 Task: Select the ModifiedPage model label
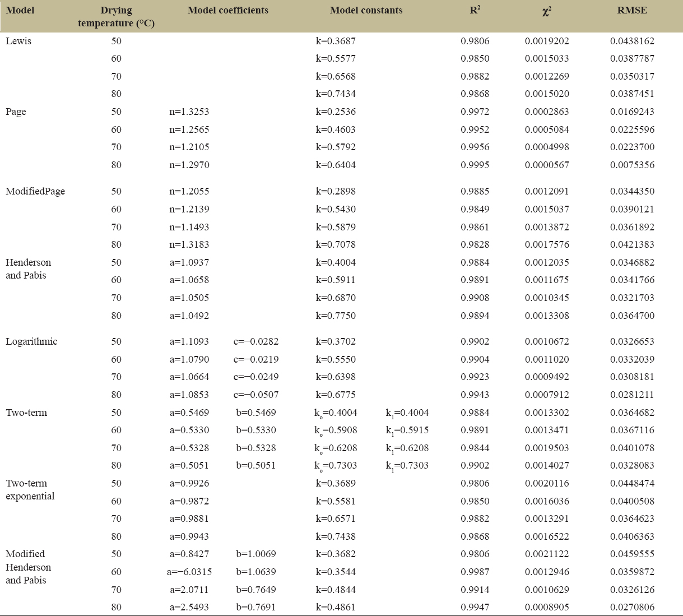pos(35,191)
